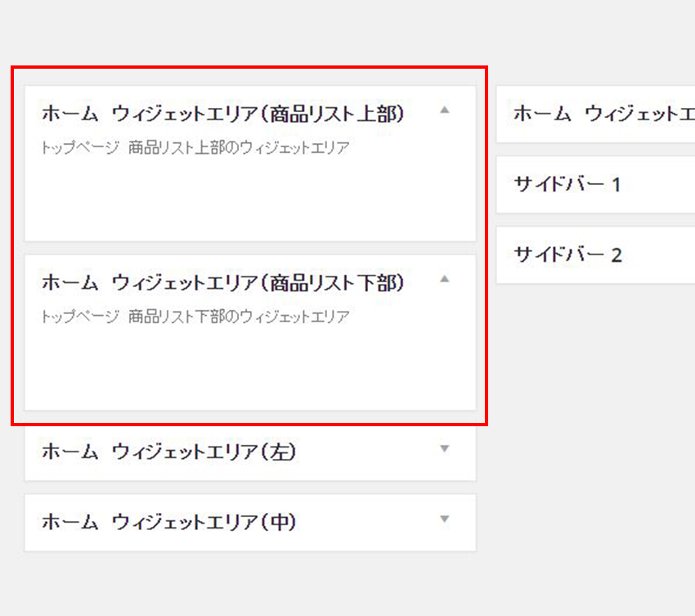Click the 商品リスト上部のウィジェットエリア description text
Viewport: 695px width, 616px height.
[x=195, y=148]
